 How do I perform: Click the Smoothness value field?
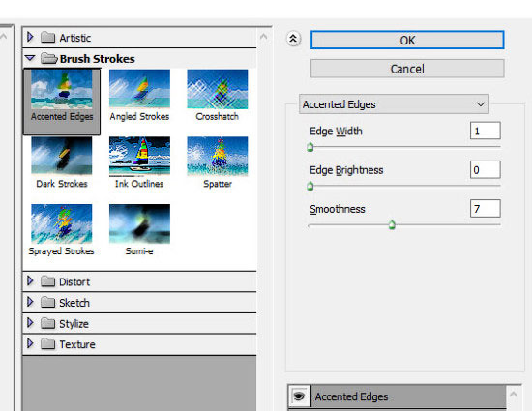[486, 209]
